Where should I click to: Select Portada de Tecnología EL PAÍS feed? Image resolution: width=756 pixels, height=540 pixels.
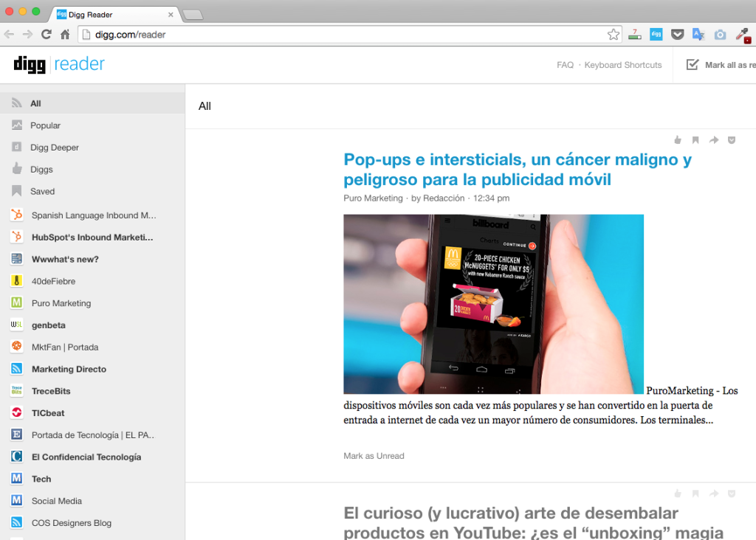(x=92, y=435)
